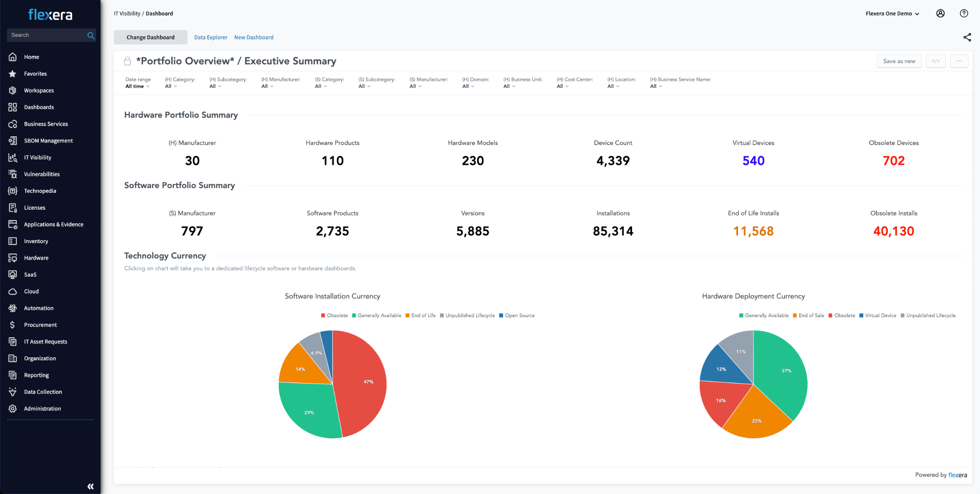Screen dimensions: 980x494
Task: Open the Data Explorer tab
Action: pos(211,37)
